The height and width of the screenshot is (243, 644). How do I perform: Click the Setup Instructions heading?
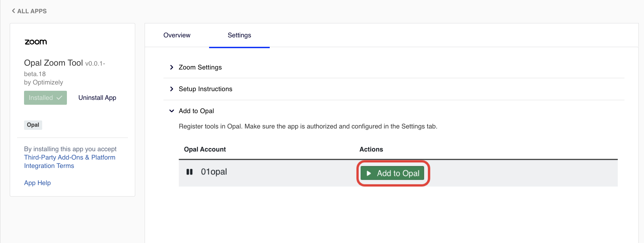[x=206, y=89]
